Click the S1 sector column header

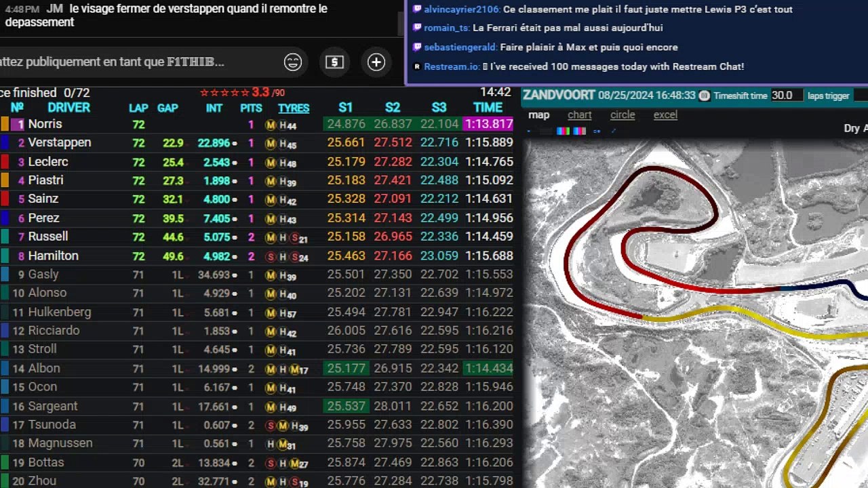tap(345, 108)
